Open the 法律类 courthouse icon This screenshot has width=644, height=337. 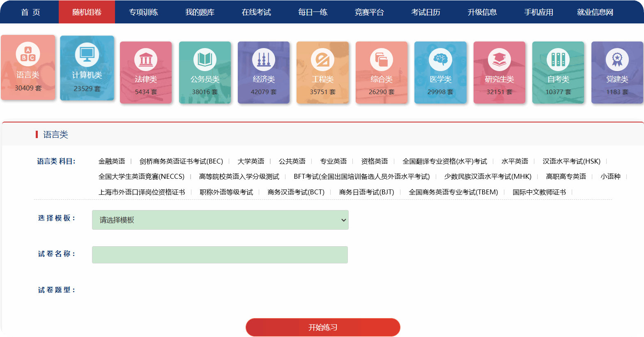click(x=146, y=60)
